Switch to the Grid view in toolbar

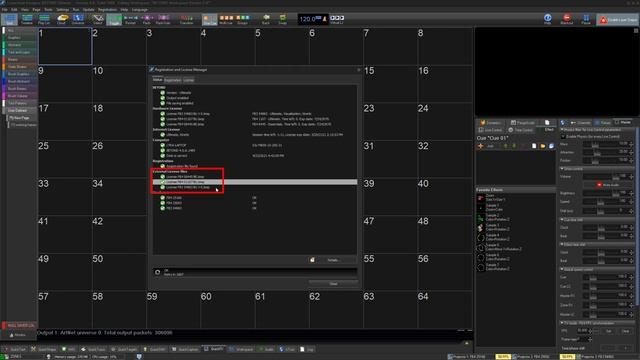pyautogui.click(x=9, y=19)
